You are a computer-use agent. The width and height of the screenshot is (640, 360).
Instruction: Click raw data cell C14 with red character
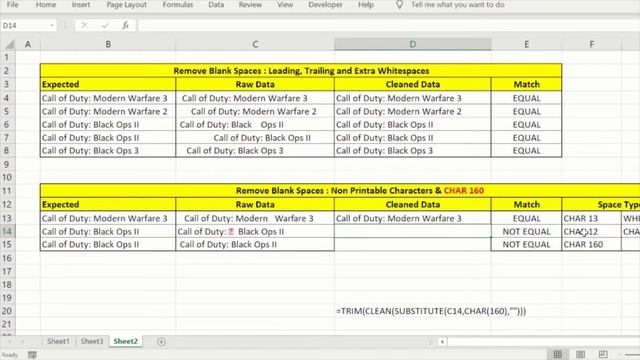coord(255,231)
